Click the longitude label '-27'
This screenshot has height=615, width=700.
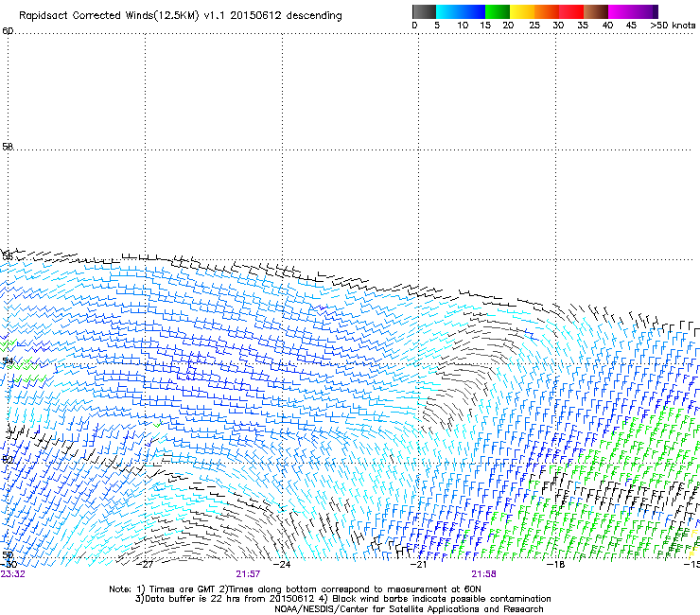tap(145, 565)
